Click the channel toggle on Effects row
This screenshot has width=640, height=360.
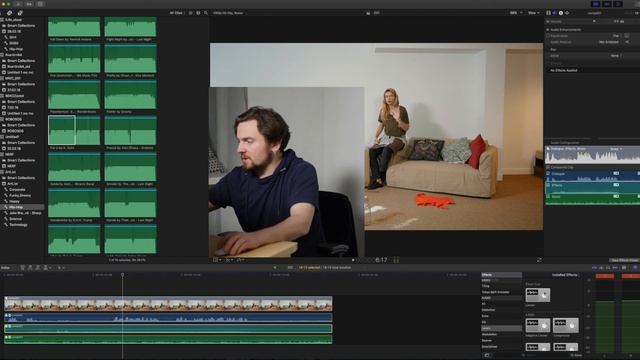coord(616,185)
